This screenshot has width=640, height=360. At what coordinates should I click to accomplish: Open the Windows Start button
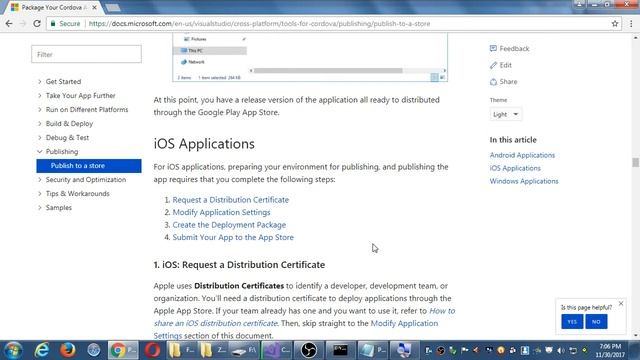(13, 350)
